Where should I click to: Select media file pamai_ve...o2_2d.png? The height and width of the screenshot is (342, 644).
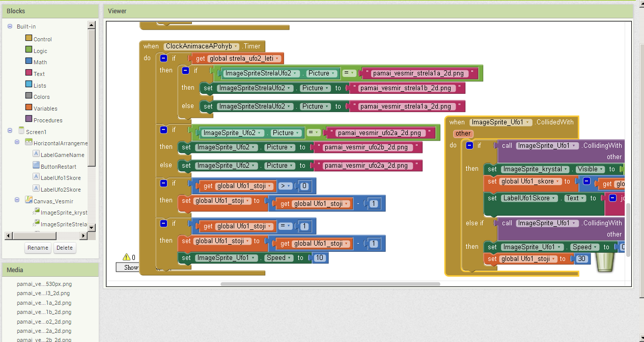coord(44,322)
